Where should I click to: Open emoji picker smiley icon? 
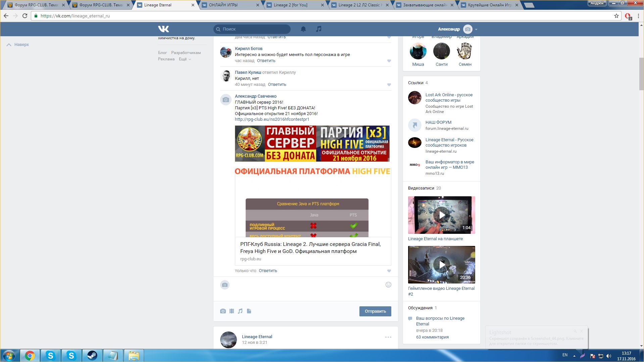point(388,285)
